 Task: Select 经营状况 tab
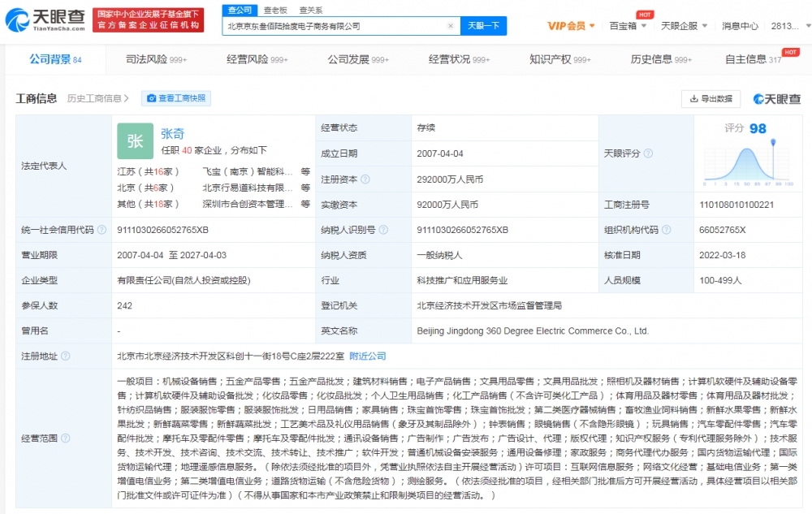(x=459, y=59)
